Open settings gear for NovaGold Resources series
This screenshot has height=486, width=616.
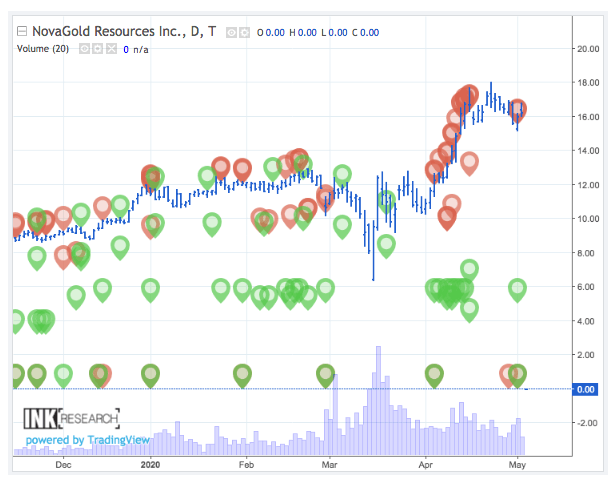(x=244, y=33)
